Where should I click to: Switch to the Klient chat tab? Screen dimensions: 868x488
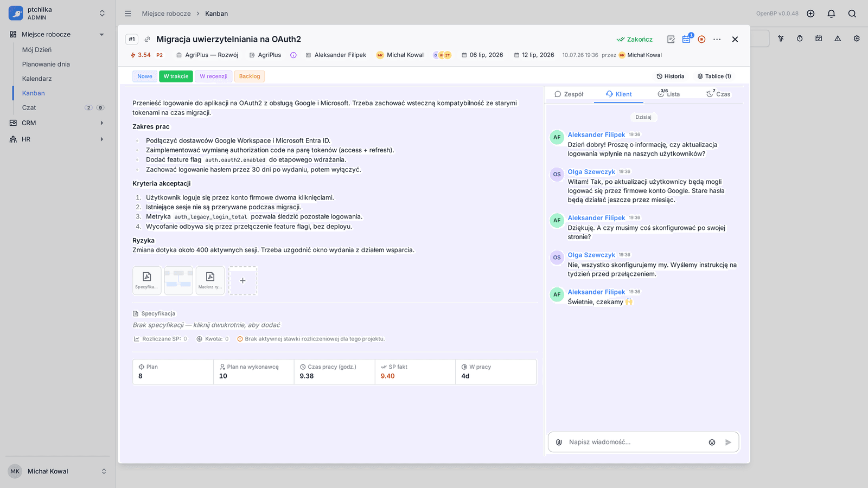(x=618, y=94)
